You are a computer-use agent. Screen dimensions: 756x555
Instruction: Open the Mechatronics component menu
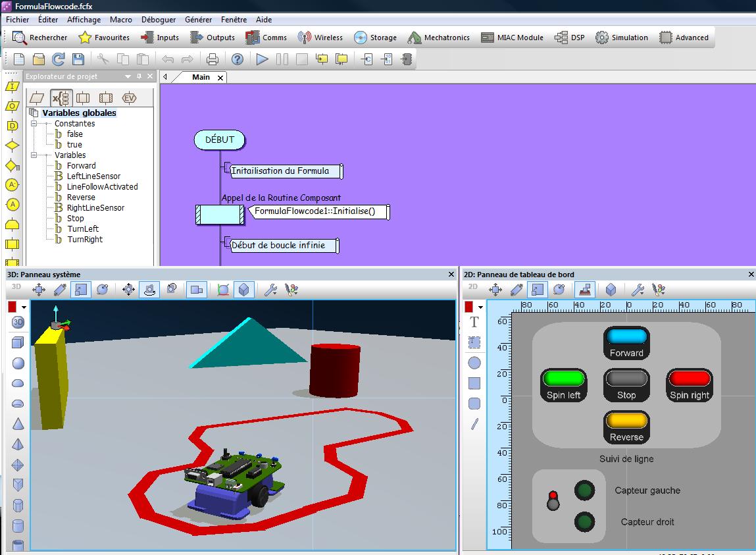click(x=438, y=38)
